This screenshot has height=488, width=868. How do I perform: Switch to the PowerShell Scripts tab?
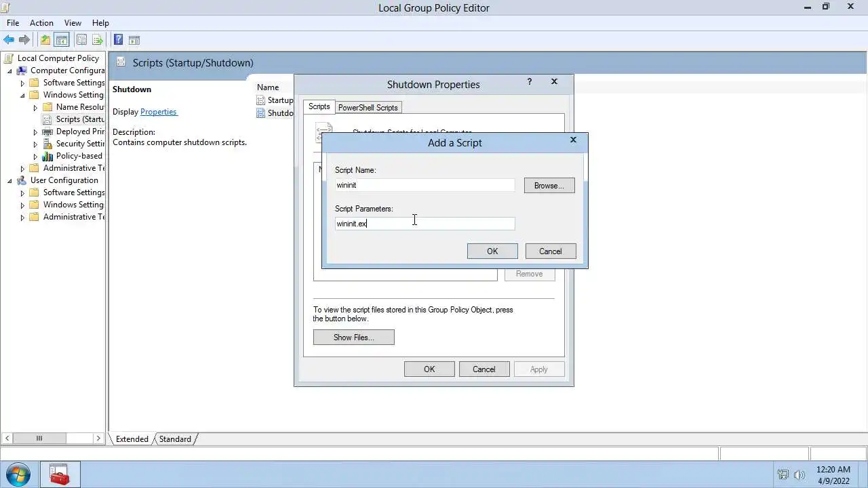coord(368,108)
